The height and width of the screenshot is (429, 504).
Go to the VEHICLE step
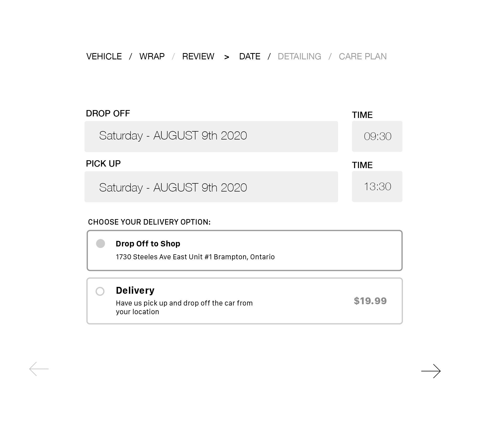(104, 56)
